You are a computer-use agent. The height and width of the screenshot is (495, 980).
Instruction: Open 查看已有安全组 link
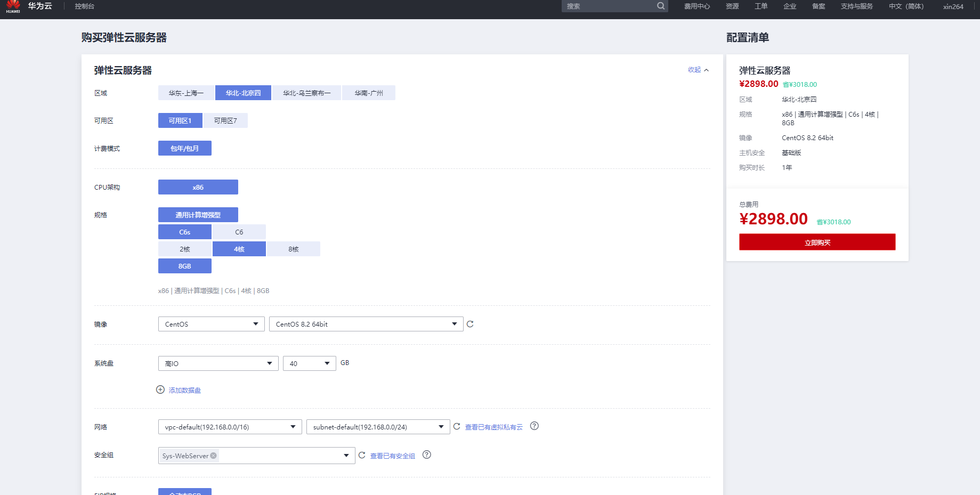coord(393,456)
